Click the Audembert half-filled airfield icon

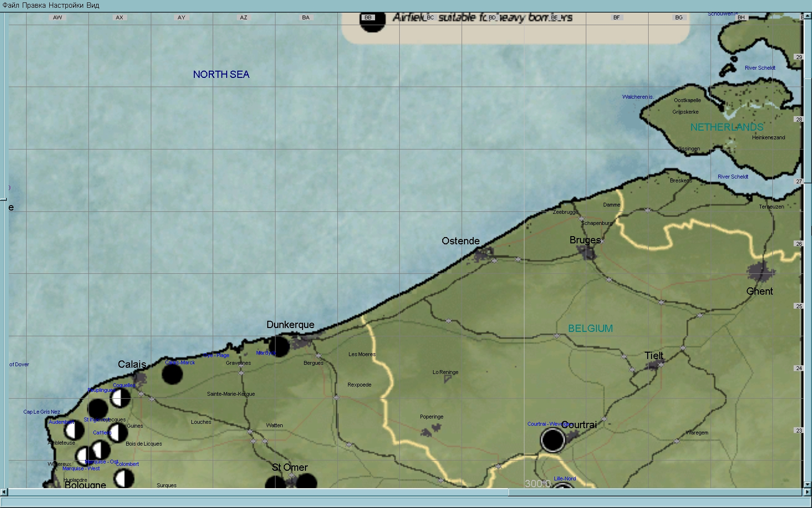[74, 430]
